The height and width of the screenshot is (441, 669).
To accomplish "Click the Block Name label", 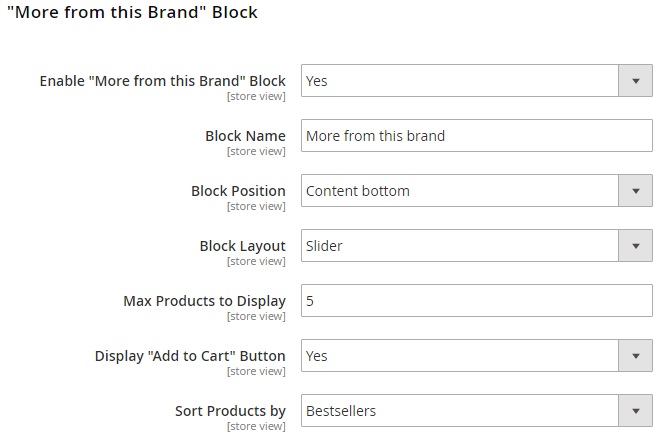I will pyautogui.click(x=245, y=136).
